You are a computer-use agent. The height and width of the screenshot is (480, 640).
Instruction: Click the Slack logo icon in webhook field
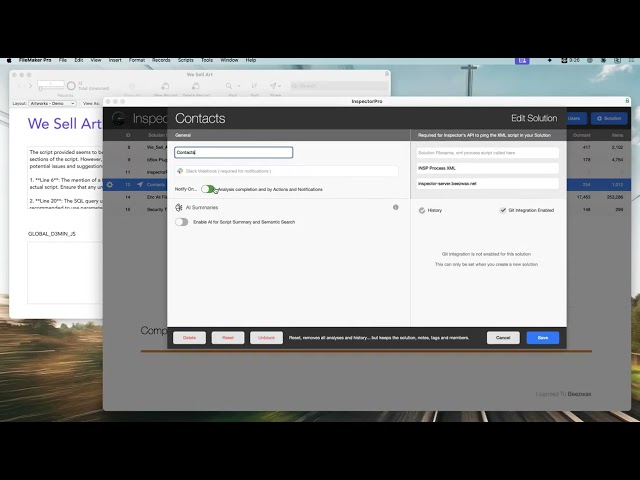click(180, 171)
